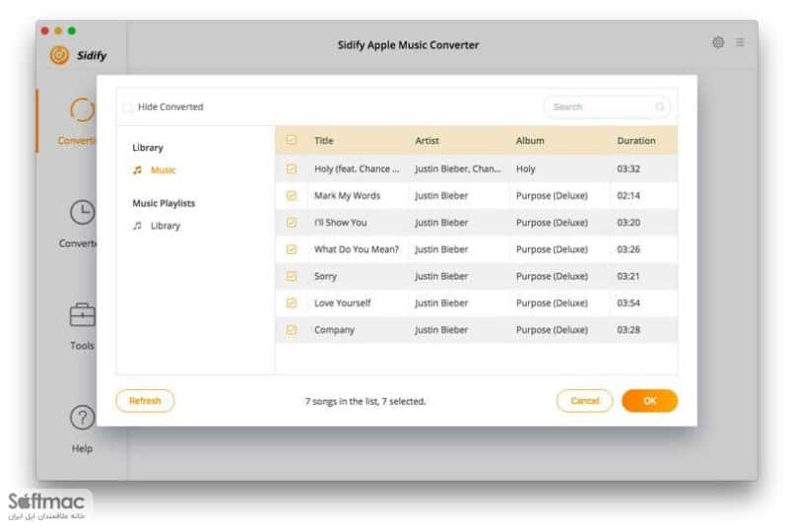Click the duration 02:14
794x532 pixels.
tap(629, 195)
